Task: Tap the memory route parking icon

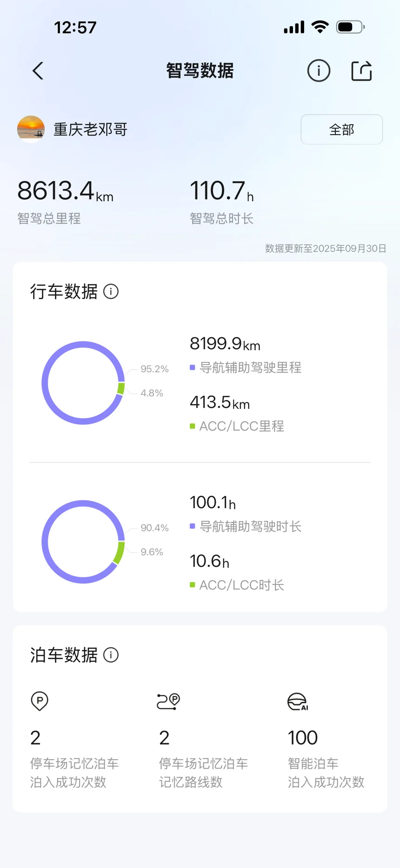Action: click(x=168, y=701)
